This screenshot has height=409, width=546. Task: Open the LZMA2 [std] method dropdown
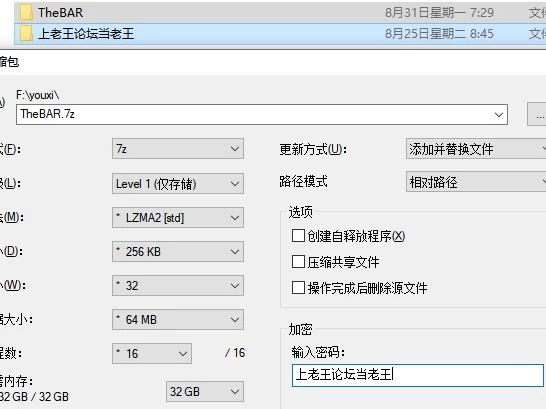click(x=178, y=218)
